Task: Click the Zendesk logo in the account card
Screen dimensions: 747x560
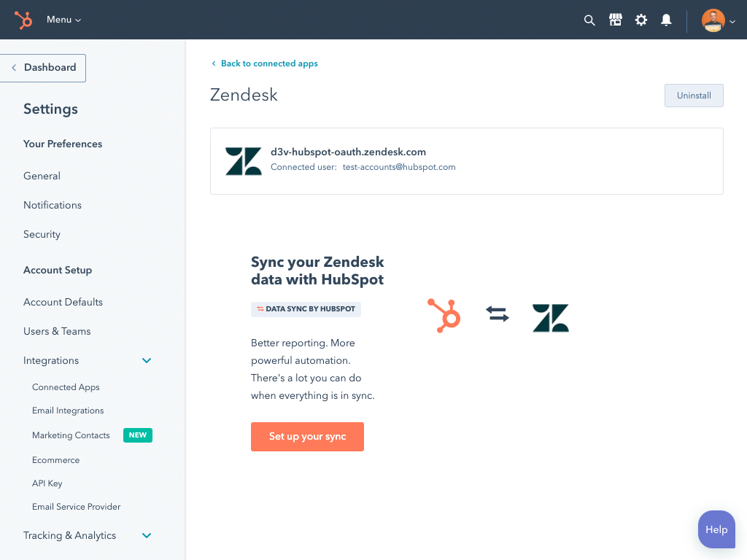Action: pyautogui.click(x=243, y=160)
